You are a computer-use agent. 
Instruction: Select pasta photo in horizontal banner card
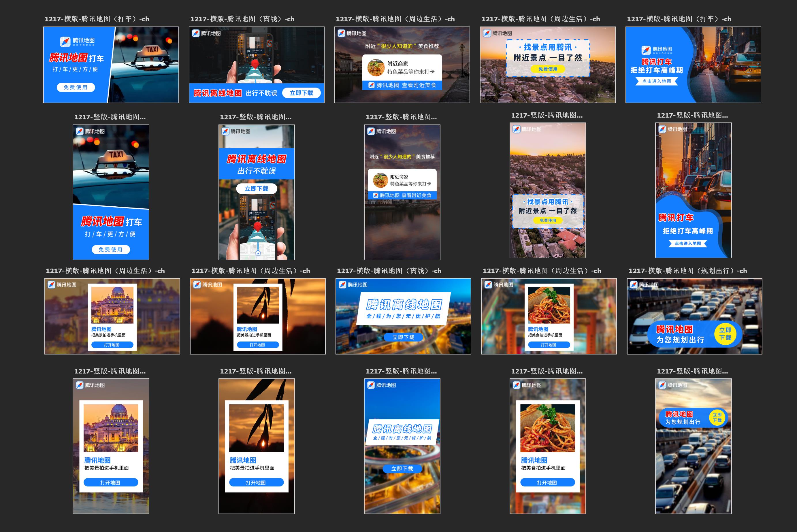point(549,305)
